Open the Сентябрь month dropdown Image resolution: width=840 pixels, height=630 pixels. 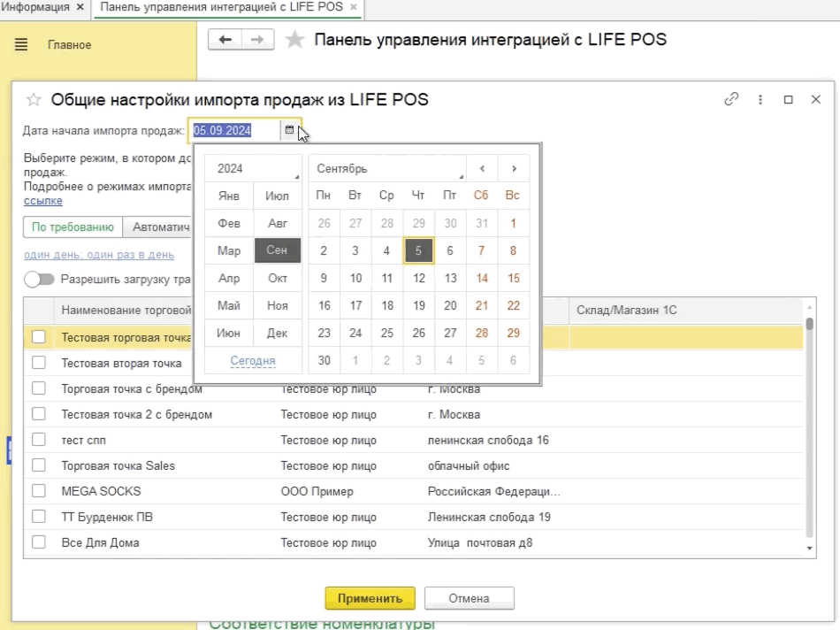387,168
